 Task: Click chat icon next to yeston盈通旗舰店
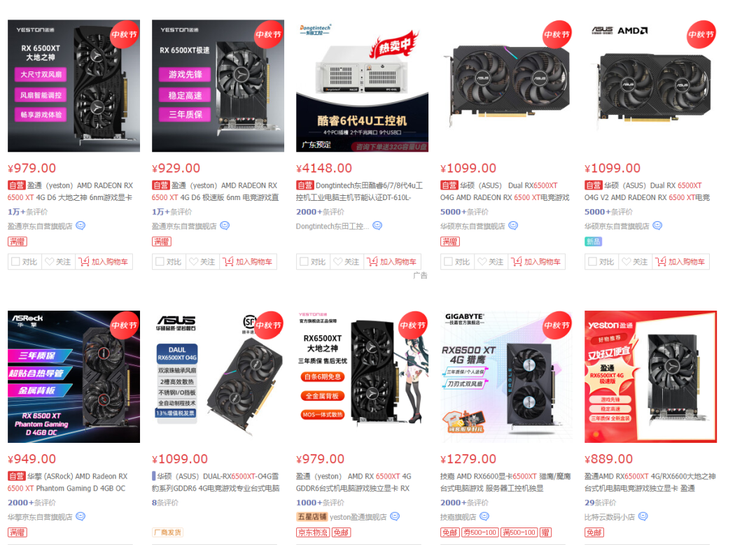click(395, 516)
